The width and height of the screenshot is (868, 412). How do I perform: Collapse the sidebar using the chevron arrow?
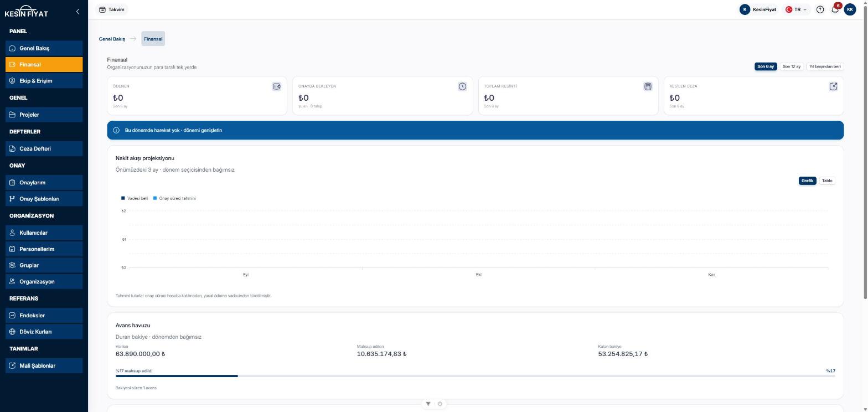pos(77,11)
